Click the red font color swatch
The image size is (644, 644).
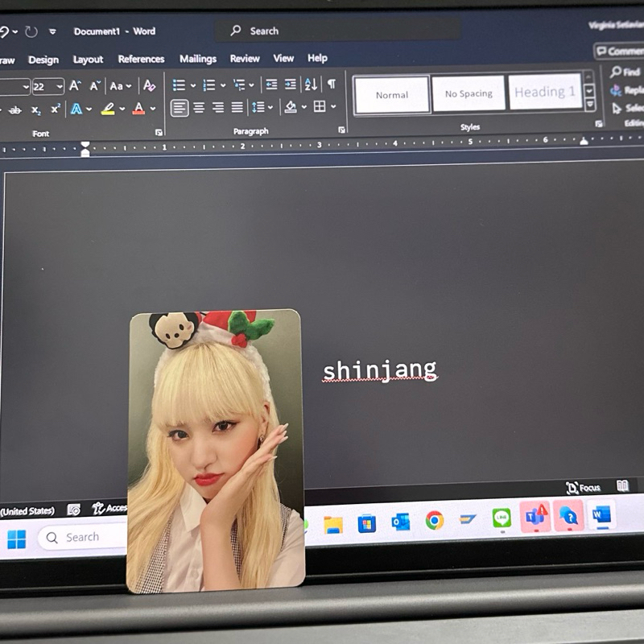[138, 109]
